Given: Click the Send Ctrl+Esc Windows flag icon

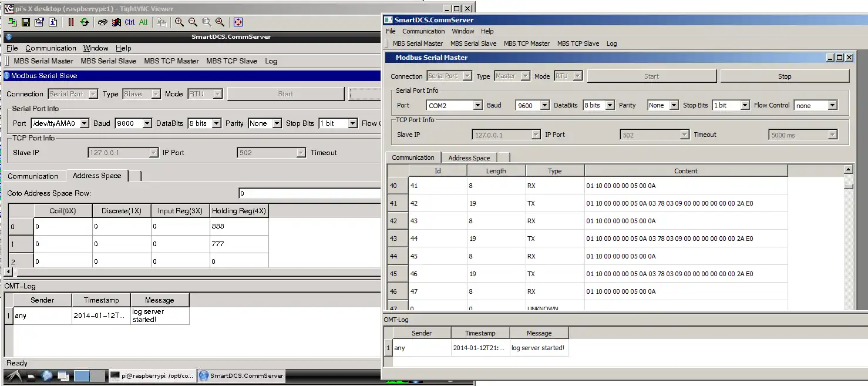Looking at the screenshot, I should tap(116, 22).
